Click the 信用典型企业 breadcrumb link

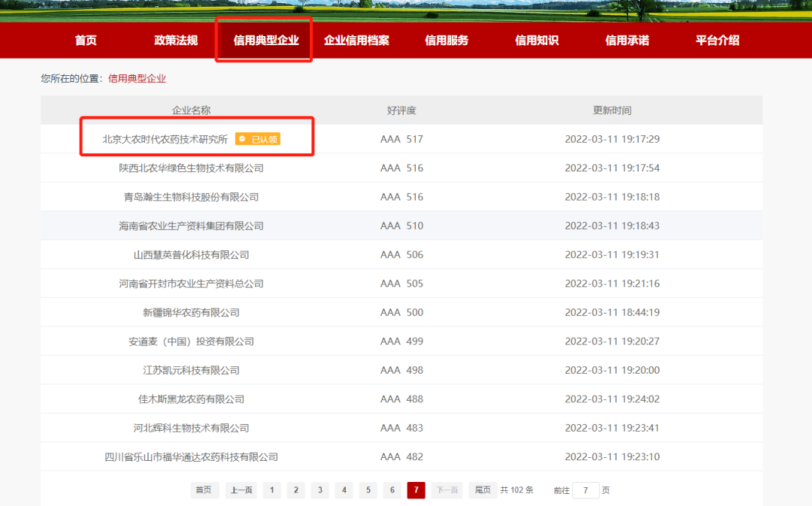(137, 79)
